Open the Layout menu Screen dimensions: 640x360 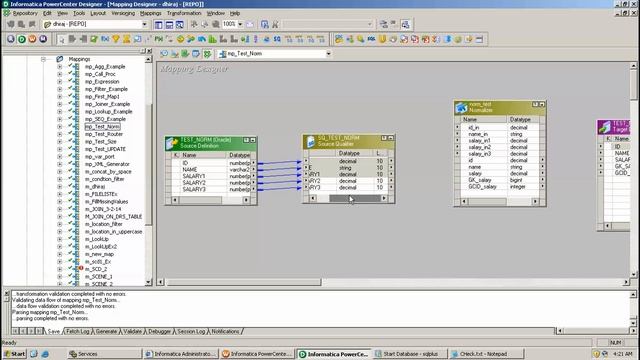point(98,13)
